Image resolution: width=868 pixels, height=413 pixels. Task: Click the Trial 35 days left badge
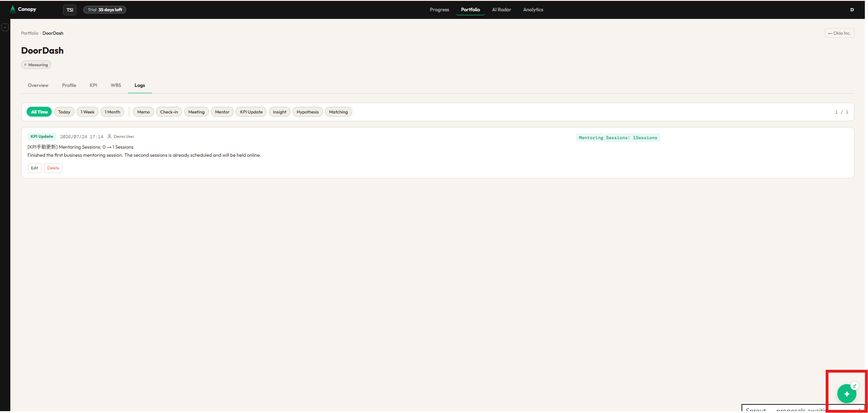pyautogui.click(x=105, y=10)
